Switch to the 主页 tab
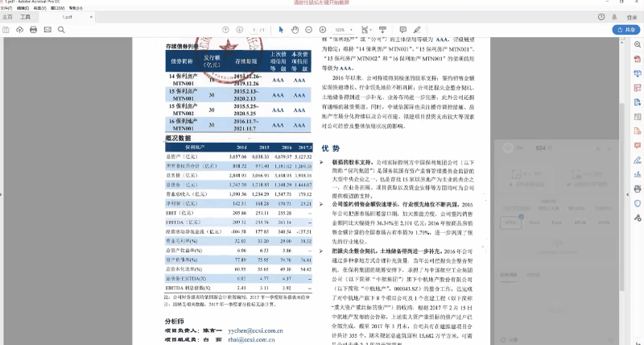Screen dimensions: 644x345 pyautogui.click(x=7, y=15)
